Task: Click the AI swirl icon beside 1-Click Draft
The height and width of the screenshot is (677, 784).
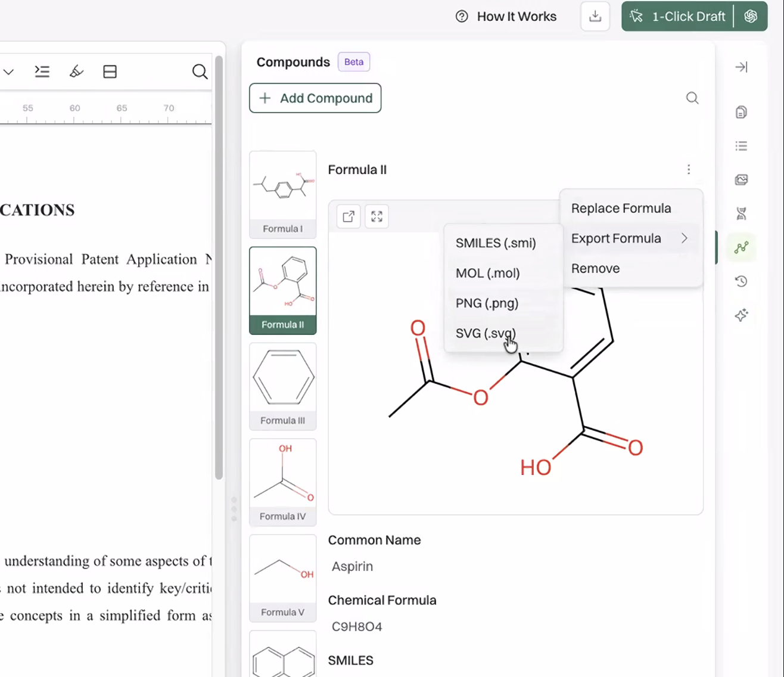Action: pyautogui.click(x=751, y=16)
